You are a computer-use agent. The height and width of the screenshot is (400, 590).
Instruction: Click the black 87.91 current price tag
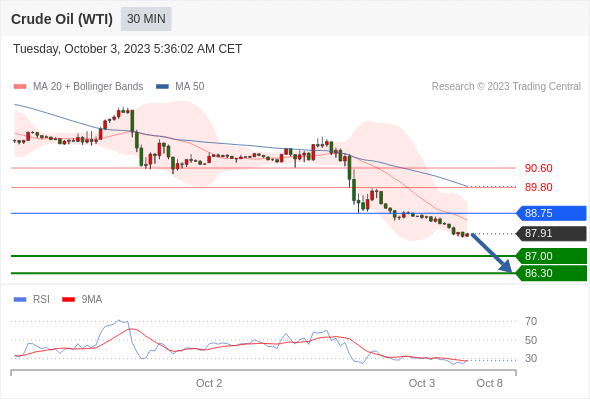coord(551,233)
